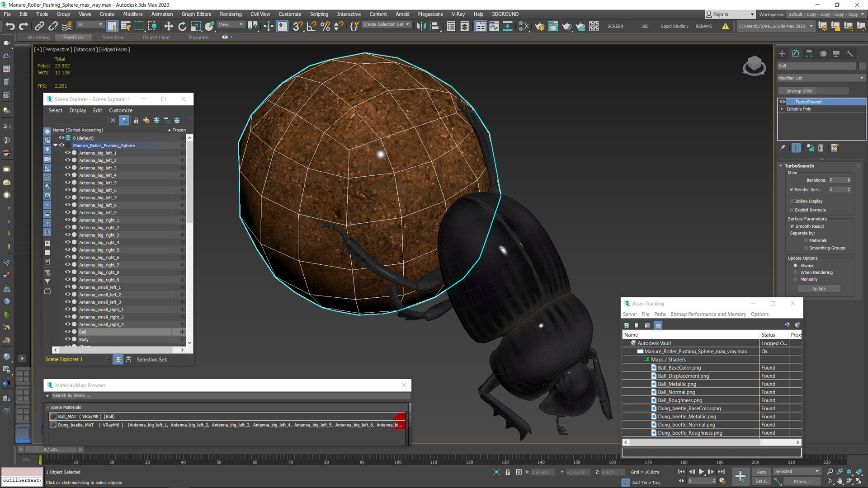The height and width of the screenshot is (488, 868).
Task: Uncheck the Render Iters checkbox
Action: pyautogui.click(x=792, y=190)
